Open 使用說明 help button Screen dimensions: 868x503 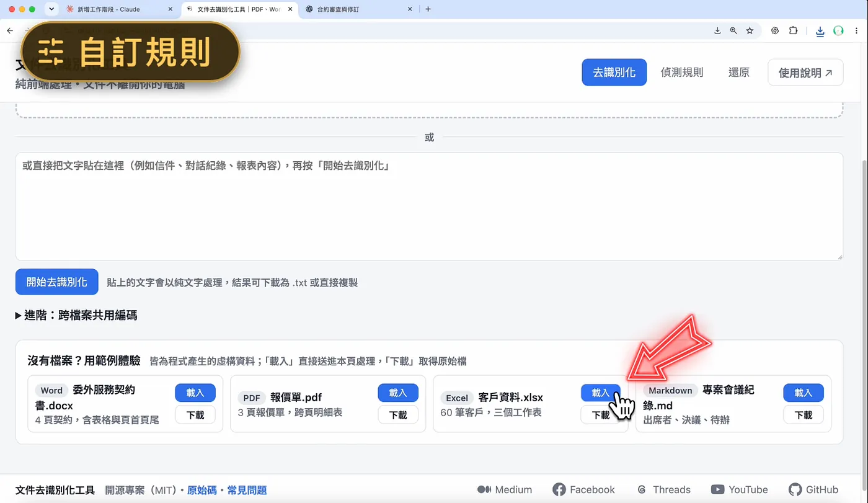805,73
